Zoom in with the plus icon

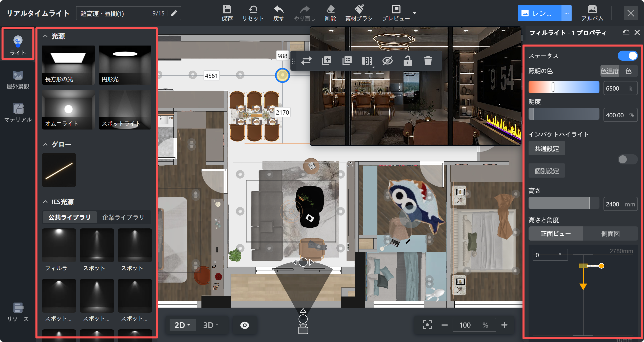504,325
